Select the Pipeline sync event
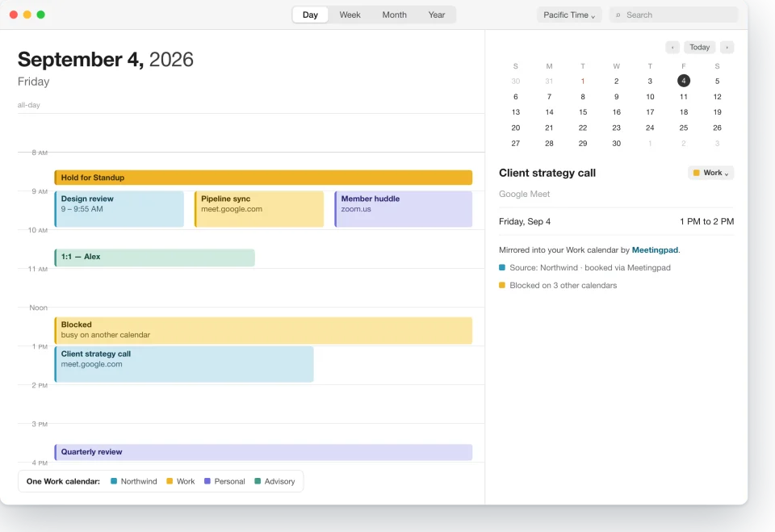775x532 pixels. click(x=259, y=209)
